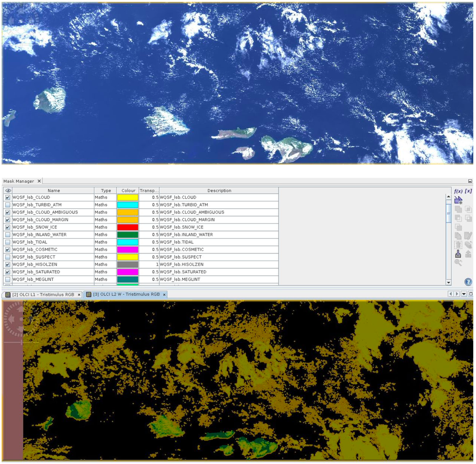Click the magenta colour swatch for WQSF_lsb_SATURATED

128,272
